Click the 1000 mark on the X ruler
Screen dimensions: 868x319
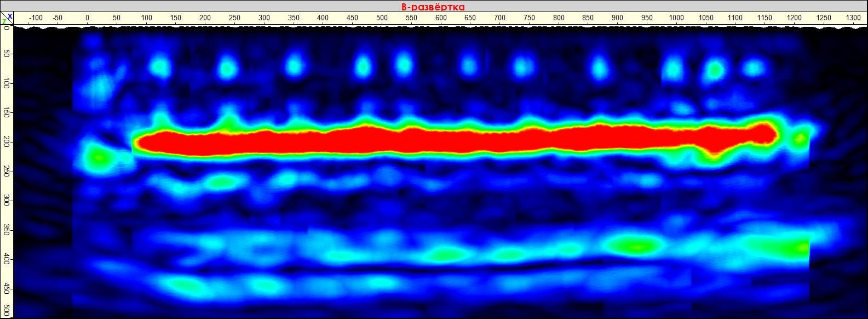click(676, 18)
